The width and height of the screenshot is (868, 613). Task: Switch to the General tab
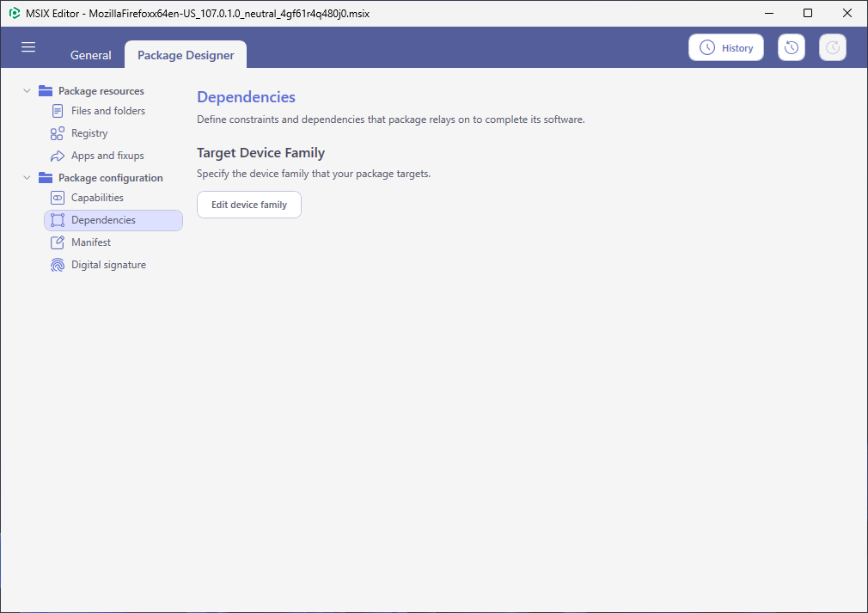click(91, 55)
